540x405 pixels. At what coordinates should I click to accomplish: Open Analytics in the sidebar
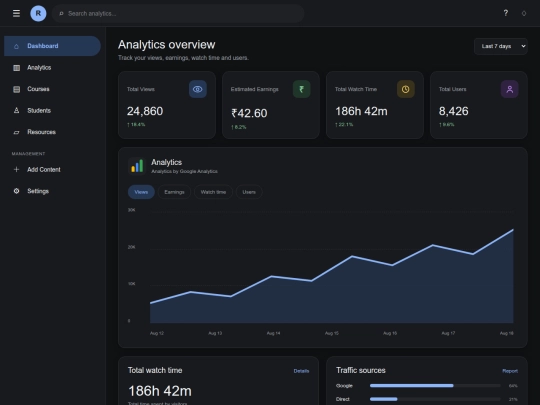[52, 68]
